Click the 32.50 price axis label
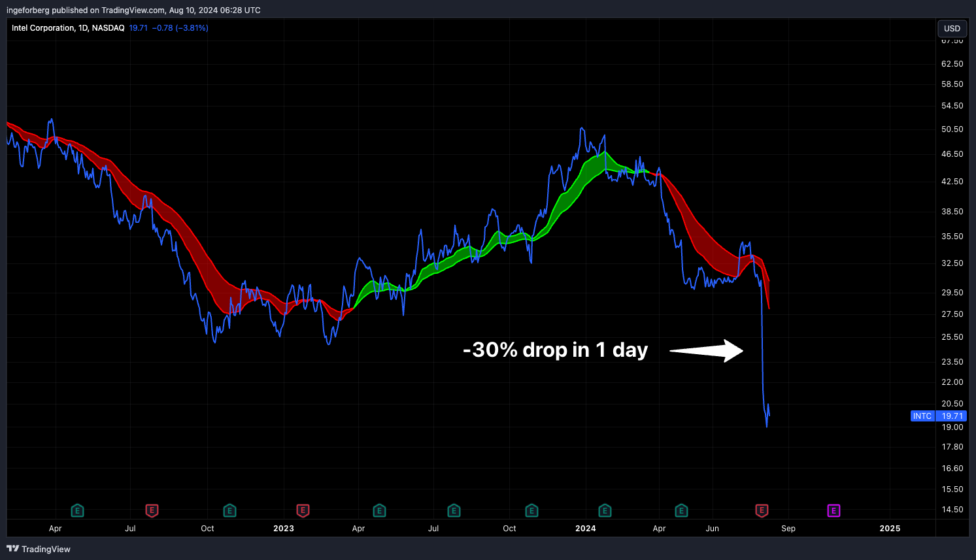This screenshot has width=976, height=560. 952,263
